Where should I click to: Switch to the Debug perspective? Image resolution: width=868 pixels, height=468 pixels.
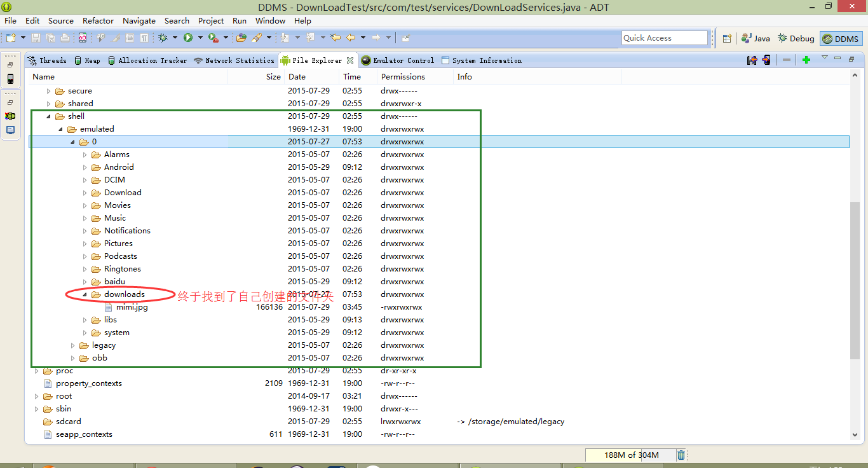[796, 39]
